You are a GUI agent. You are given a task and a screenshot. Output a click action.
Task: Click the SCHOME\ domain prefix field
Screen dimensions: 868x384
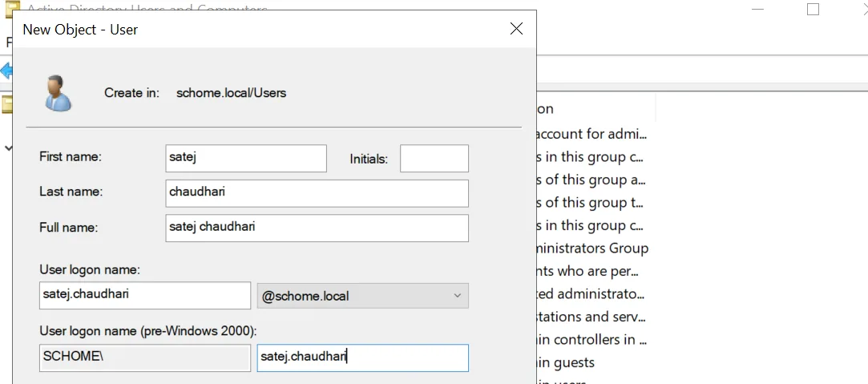click(x=145, y=358)
